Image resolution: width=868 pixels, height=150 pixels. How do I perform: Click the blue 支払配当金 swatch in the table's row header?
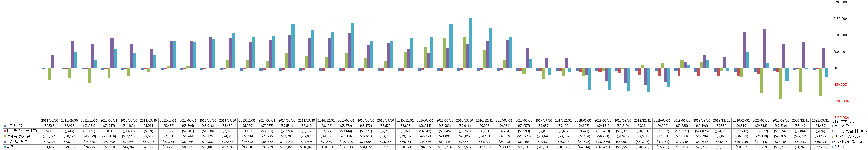[x=5, y=126]
